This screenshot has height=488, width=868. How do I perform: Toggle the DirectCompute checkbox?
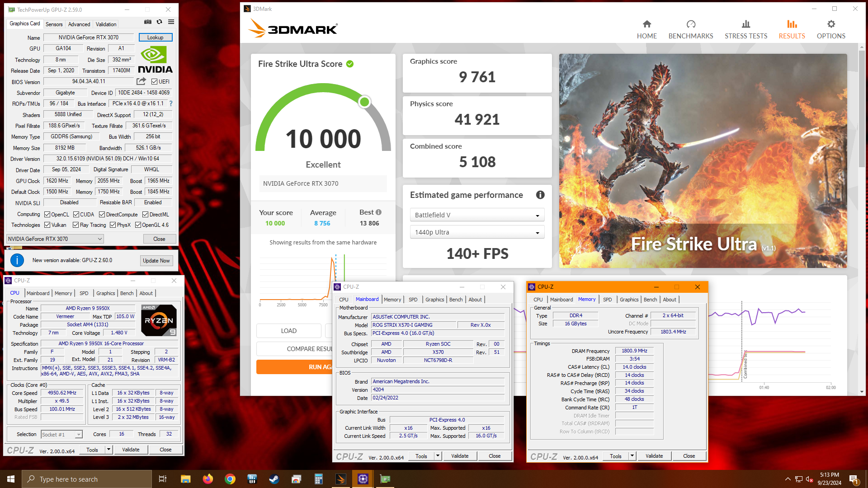pos(102,215)
